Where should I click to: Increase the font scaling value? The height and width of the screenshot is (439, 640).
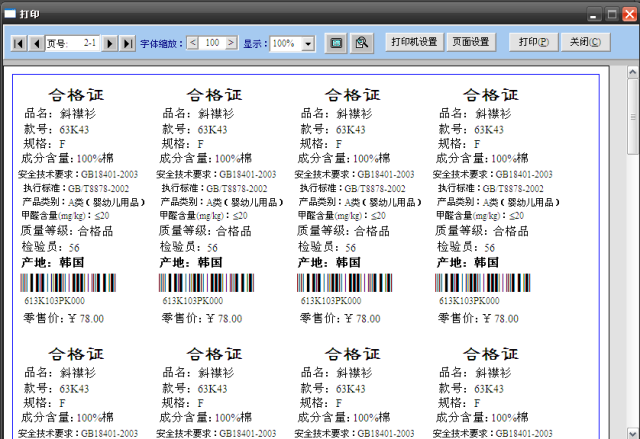[x=231, y=44]
